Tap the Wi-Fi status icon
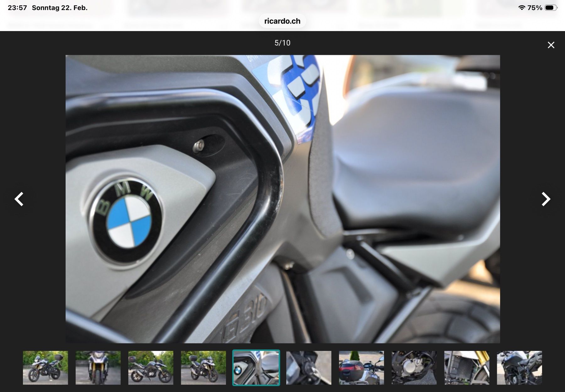 pyautogui.click(x=522, y=8)
